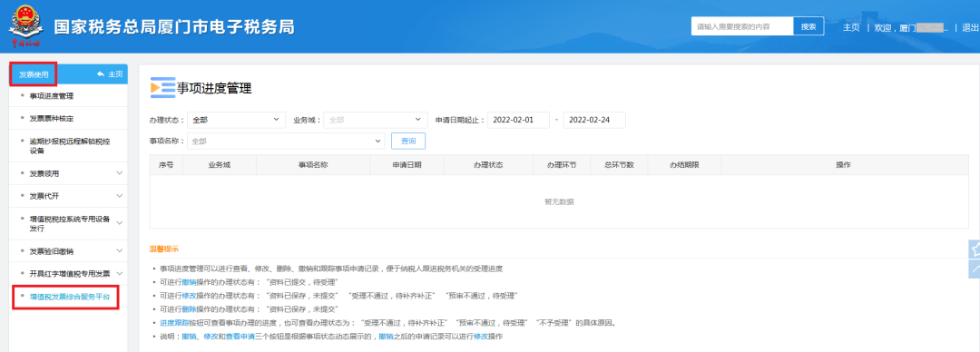Click the end date field 2022-02-24
The height and width of the screenshot is (352, 980).
[594, 120]
